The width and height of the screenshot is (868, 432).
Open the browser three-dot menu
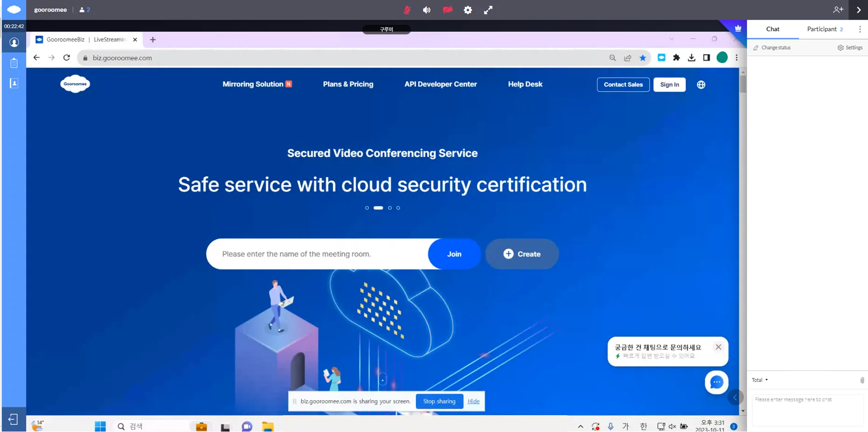[737, 58]
